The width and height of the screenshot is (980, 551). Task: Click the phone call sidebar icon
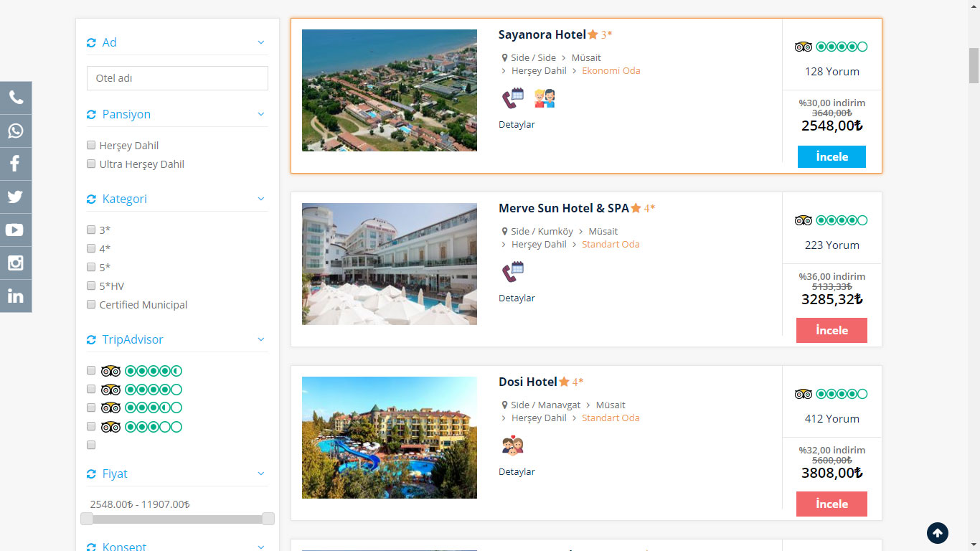coord(16,98)
